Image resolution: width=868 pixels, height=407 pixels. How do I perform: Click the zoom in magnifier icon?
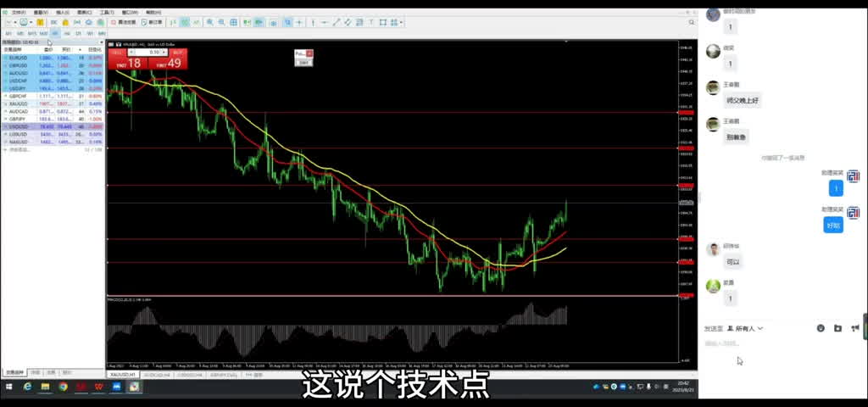[210, 22]
